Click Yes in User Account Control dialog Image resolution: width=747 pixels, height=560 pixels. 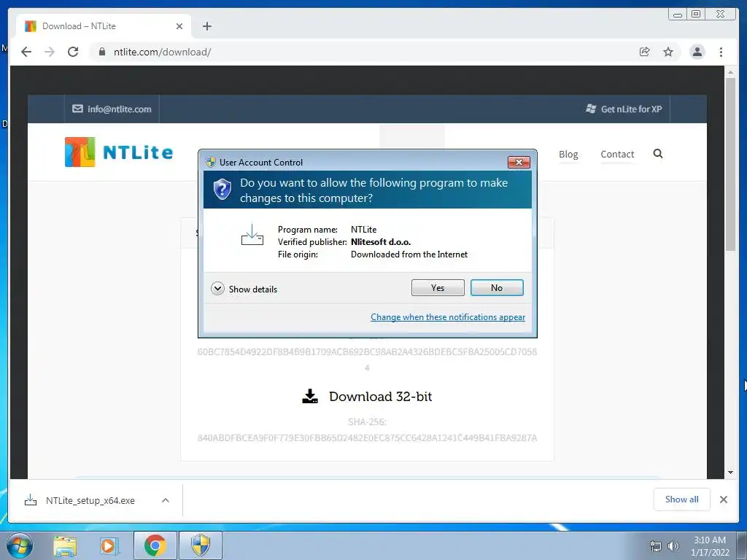pos(438,287)
